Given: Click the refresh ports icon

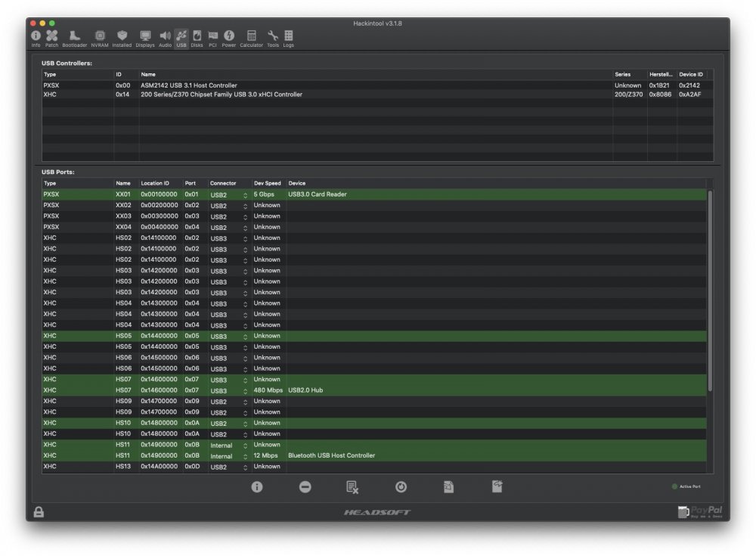Looking at the screenshot, I should coord(401,487).
